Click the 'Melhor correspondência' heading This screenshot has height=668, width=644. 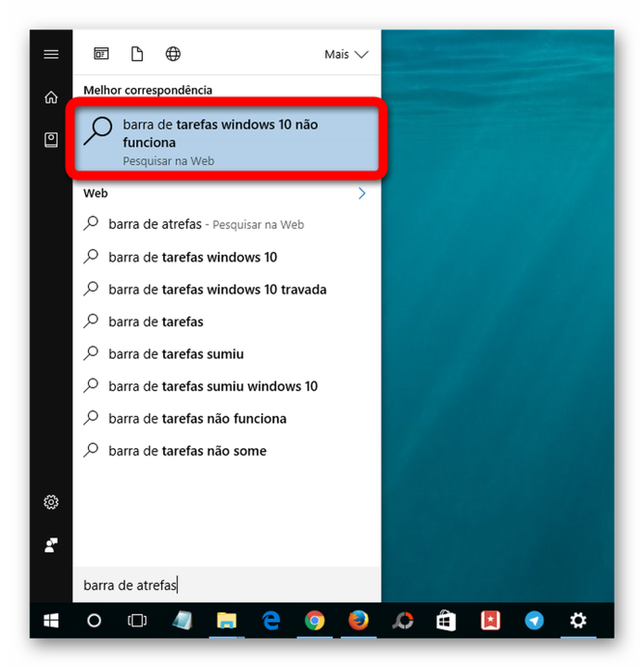[148, 90]
